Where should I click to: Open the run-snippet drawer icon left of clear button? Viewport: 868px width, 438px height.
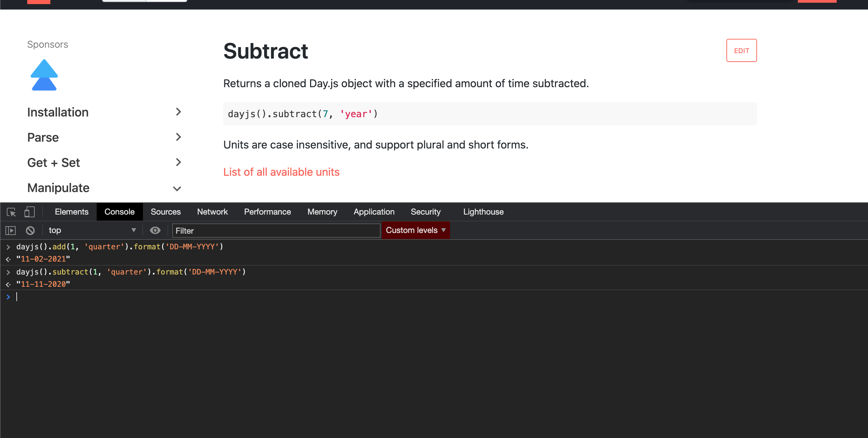[x=10, y=230]
